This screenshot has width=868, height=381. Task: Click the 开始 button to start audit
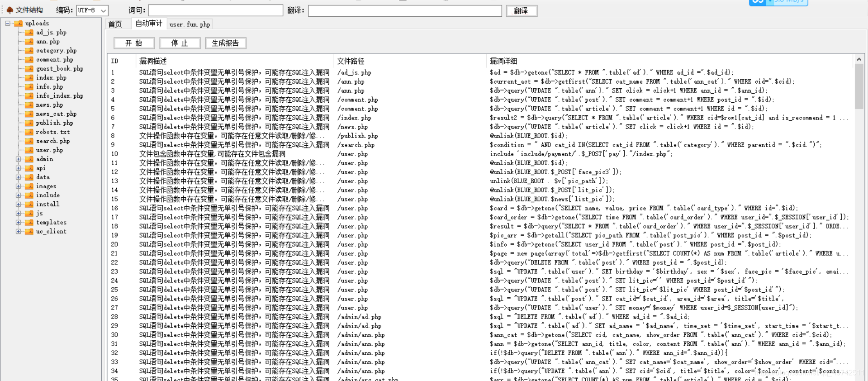pyautogui.click(x=134, y=43)
